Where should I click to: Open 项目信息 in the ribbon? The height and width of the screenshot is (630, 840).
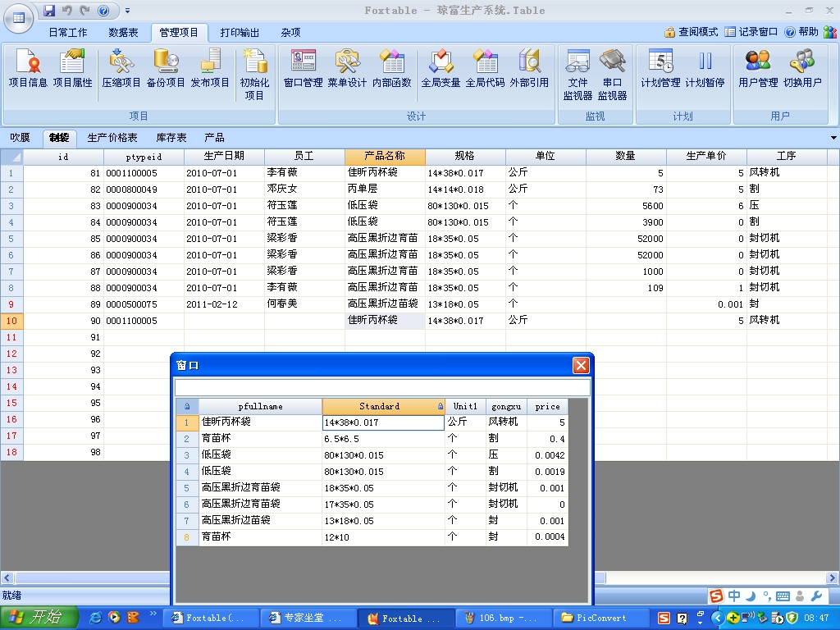(x=28, y=69)
